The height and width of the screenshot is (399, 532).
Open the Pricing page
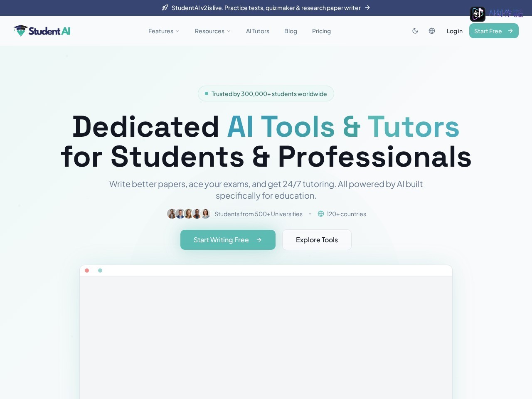321,31
